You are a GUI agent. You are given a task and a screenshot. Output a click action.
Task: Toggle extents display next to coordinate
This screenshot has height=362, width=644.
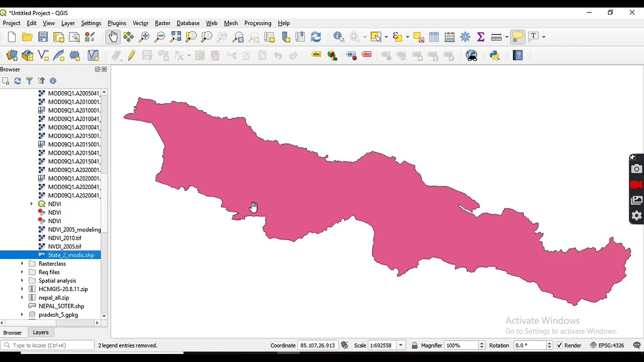[345, 345]
